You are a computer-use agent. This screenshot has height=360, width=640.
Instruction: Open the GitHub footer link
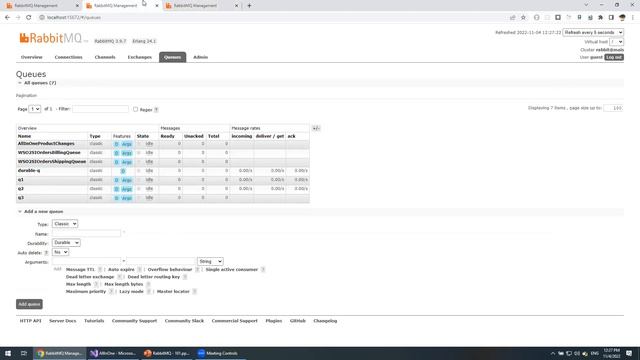(x=298, y=321)
